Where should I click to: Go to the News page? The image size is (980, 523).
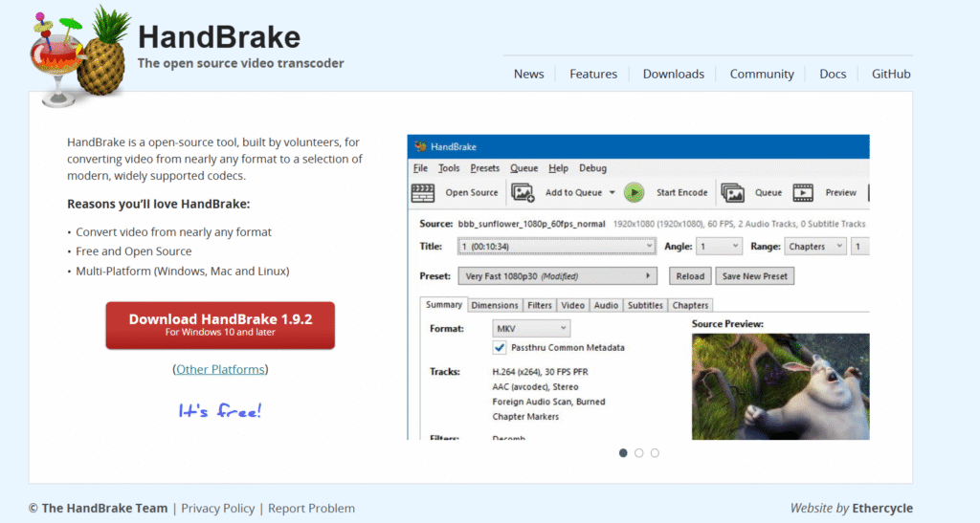click(x=528, y=75)
